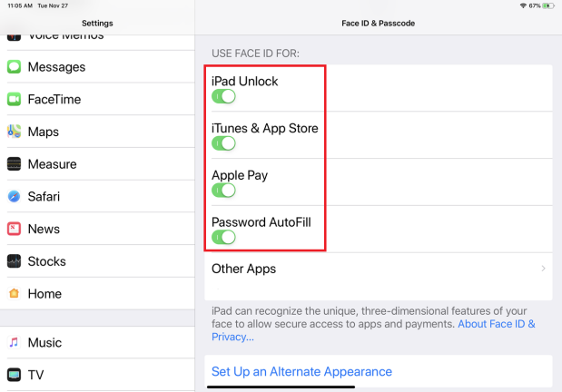
Task: Open Music settings label
Action: pos(44,343)
